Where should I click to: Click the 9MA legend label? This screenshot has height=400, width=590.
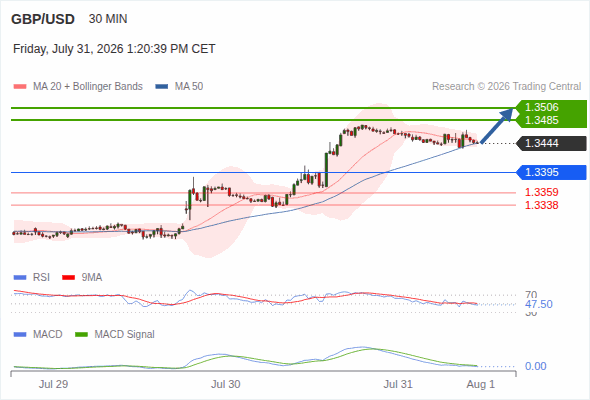pos(92,278)
